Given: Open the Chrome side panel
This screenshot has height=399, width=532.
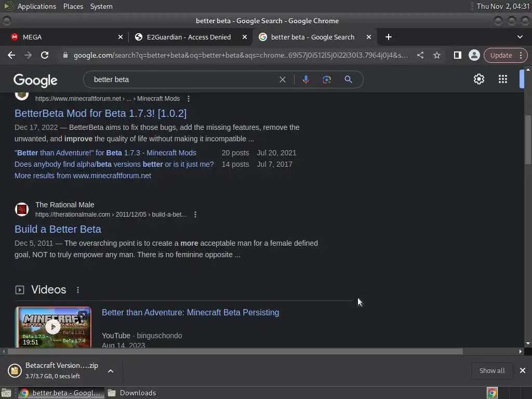Looking at the screenshot, I should 457,55.
